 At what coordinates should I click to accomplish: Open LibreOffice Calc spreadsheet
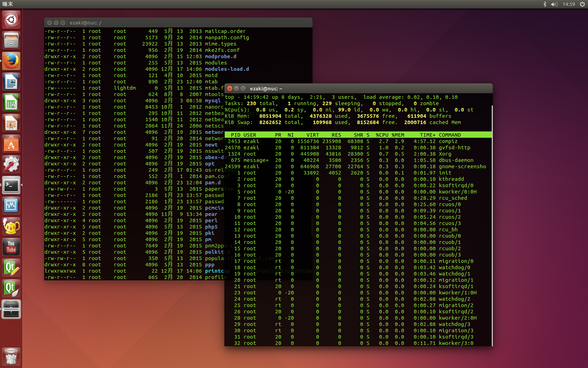(x=11, y=103)
